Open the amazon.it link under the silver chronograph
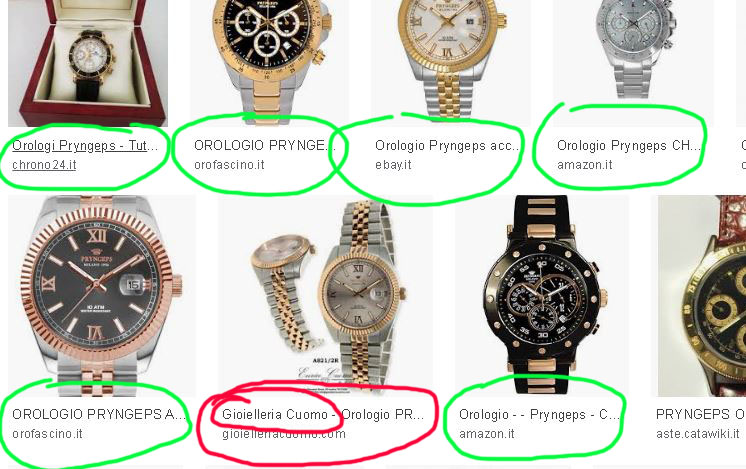 point(585,165)
